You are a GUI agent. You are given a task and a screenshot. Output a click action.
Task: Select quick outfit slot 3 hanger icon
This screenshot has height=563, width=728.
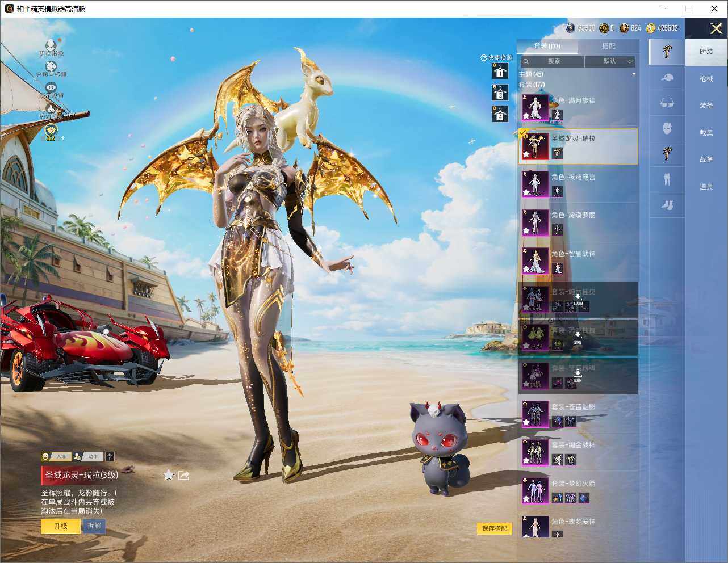coord(500,92)
